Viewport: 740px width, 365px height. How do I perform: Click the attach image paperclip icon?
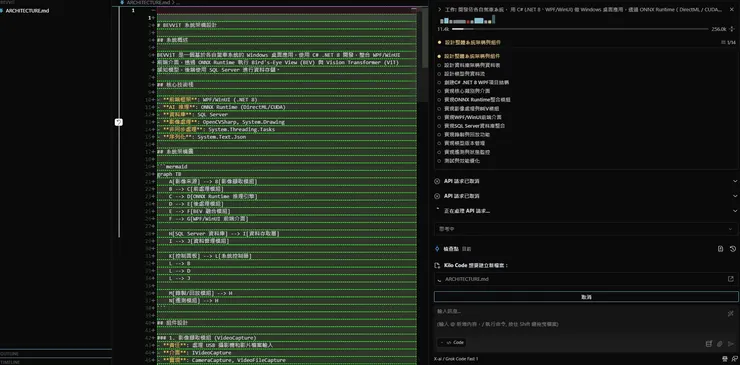click(720, 344)
